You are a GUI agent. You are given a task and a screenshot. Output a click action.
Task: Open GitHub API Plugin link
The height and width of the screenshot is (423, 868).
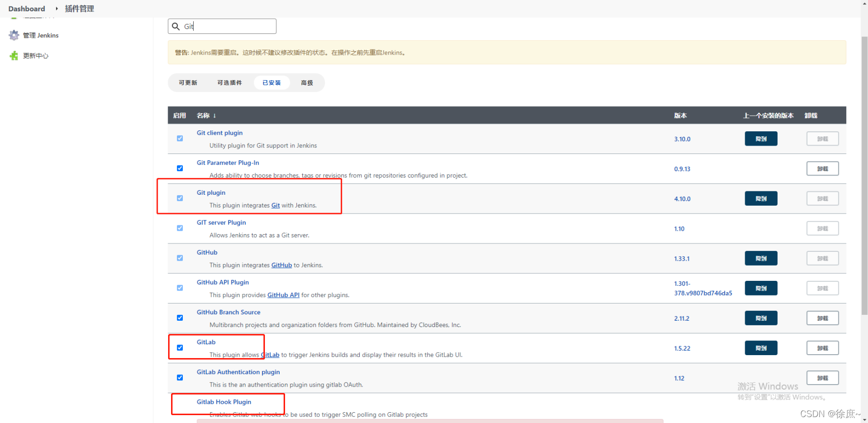pyautogui.click(x=223, y=282)
